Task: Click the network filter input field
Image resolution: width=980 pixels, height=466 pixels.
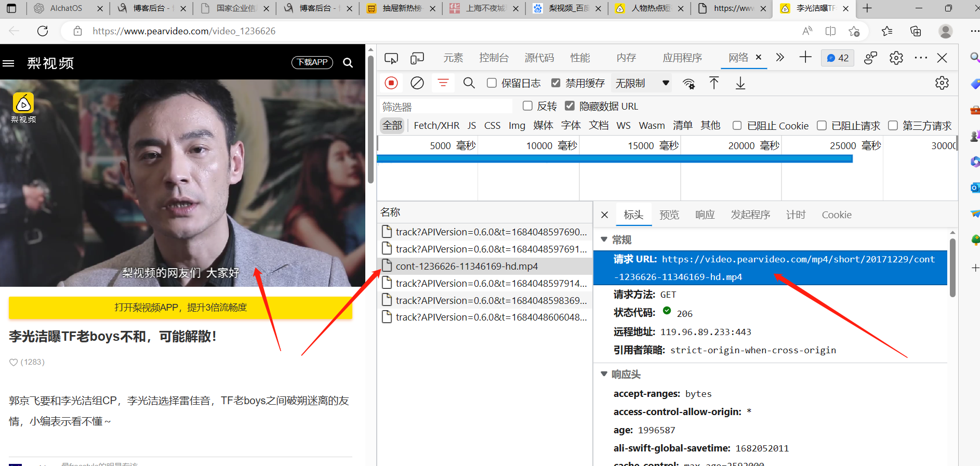Action: tap(446, 106)
